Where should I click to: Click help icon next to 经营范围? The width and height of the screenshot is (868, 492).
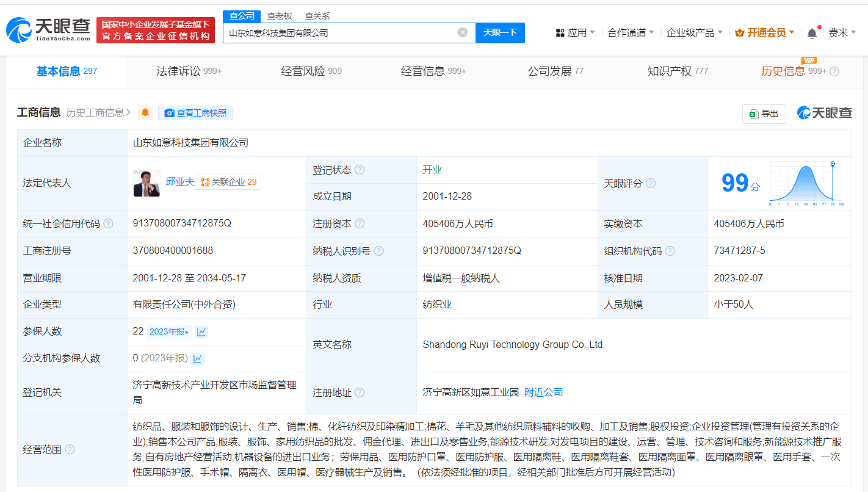click(x=70, y=449)
